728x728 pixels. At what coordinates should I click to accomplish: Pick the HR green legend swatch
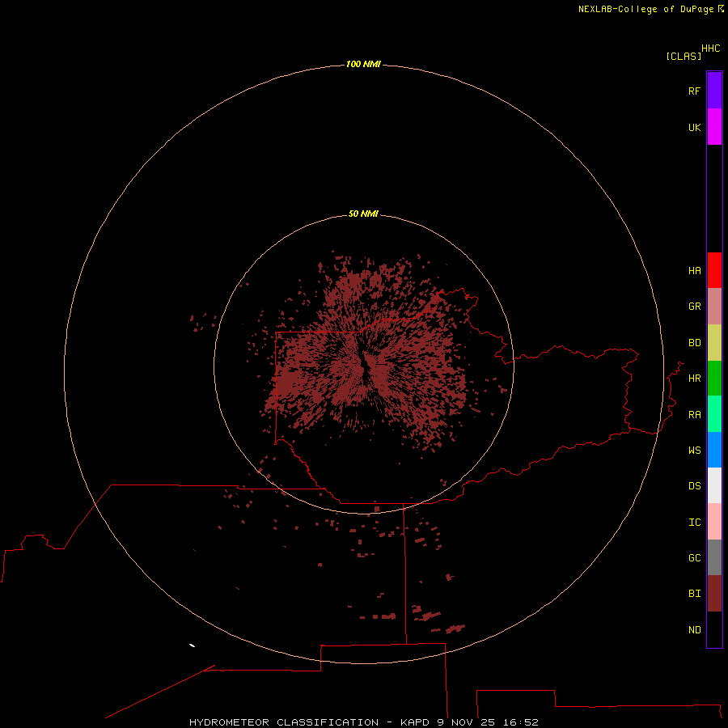(x=714, y=379)
